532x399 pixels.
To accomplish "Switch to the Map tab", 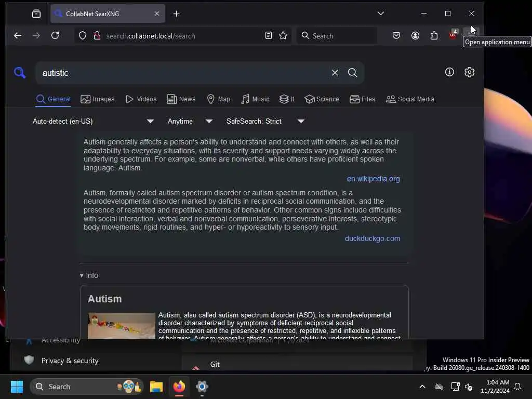I will click(x=218, y=99).
